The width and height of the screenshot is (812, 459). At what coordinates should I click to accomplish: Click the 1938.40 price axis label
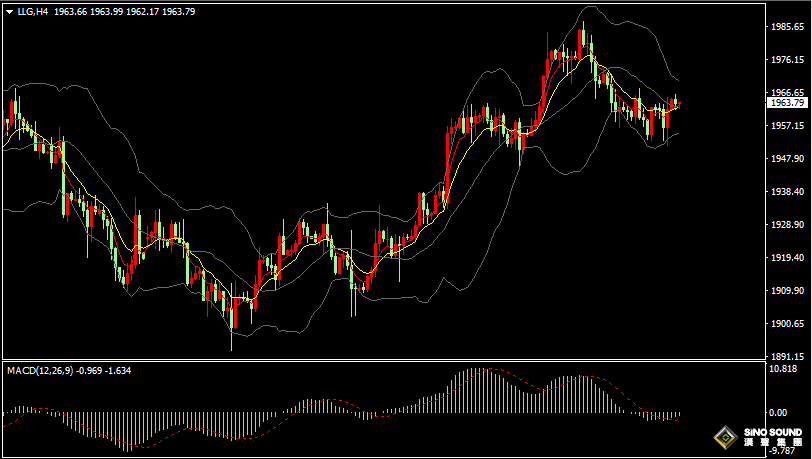789,192
